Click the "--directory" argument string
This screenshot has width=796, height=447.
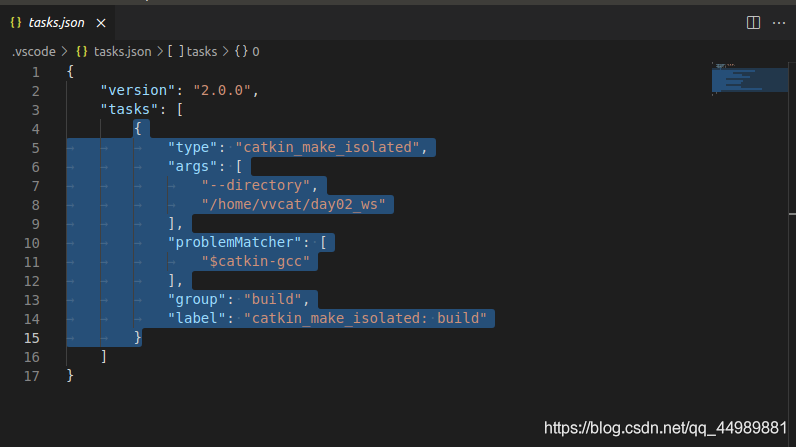[x=256, y=185]
